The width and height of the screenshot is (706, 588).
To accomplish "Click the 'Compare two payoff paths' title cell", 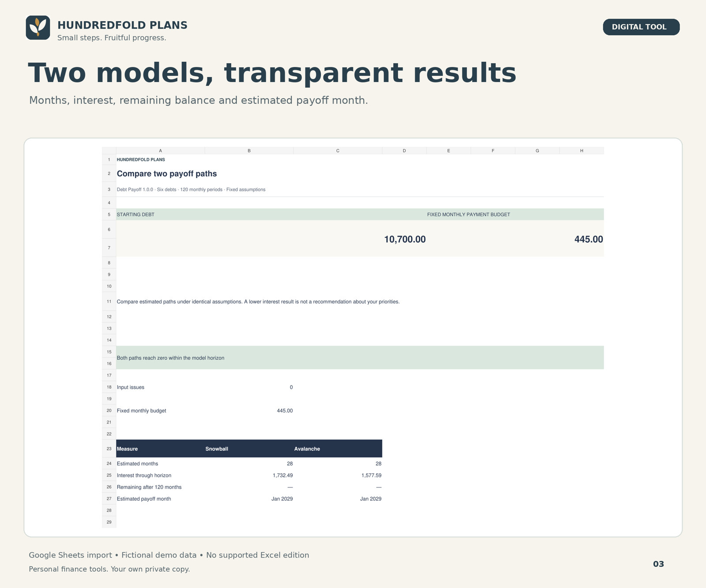I will 167,174.
